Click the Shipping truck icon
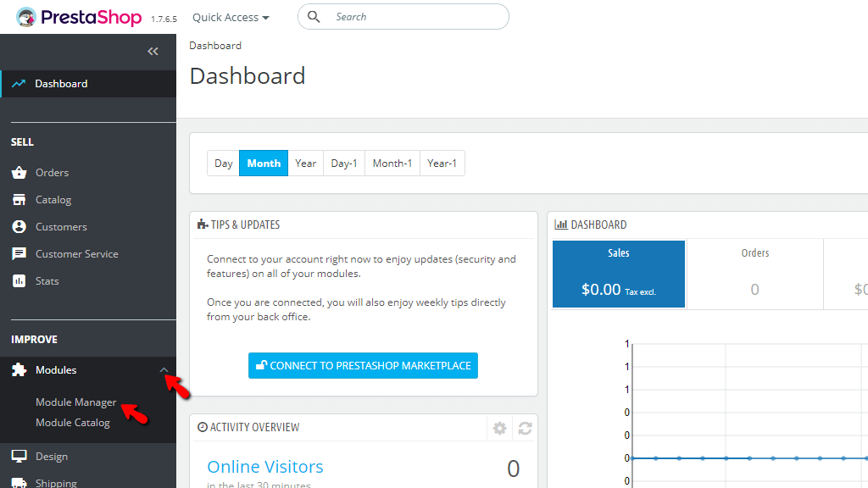 click(19, 482)
